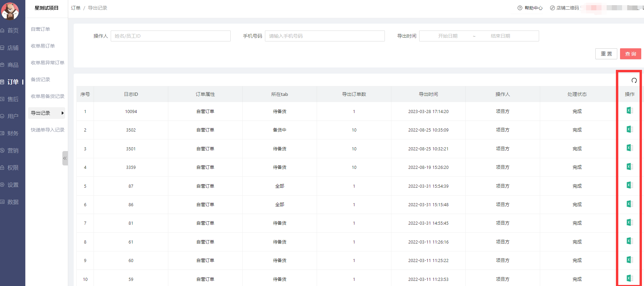This screenshot has height=286, width=644.
Task: Open 快递单导入记录 submenu item
Action: pos(48,130)
